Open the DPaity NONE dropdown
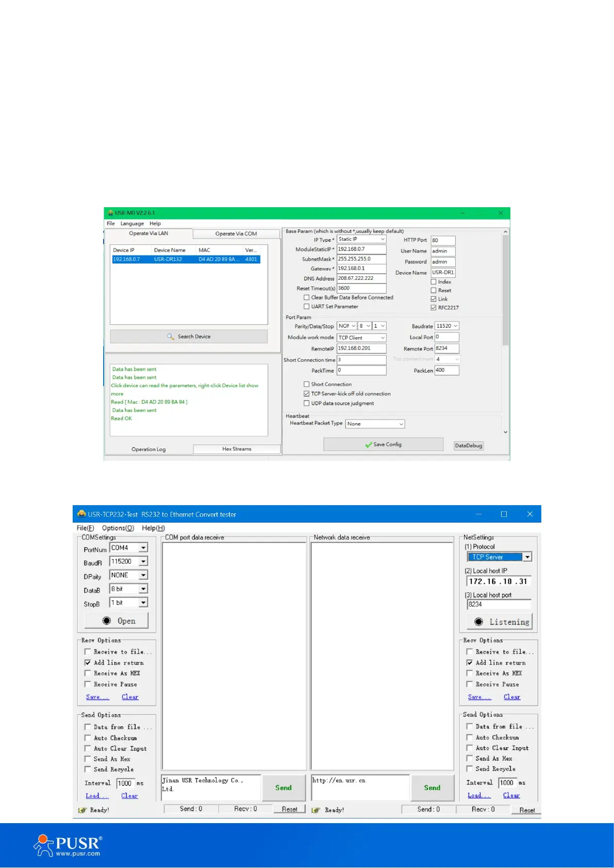The width and height of the screenshot is (614, 868). [x=143, y=575]
